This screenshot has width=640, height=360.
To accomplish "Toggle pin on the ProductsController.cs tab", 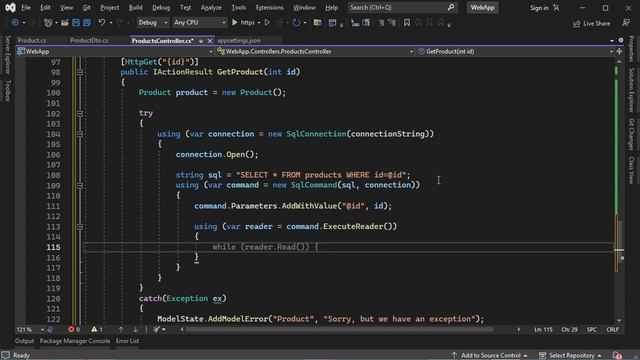I will pos(200,41).
